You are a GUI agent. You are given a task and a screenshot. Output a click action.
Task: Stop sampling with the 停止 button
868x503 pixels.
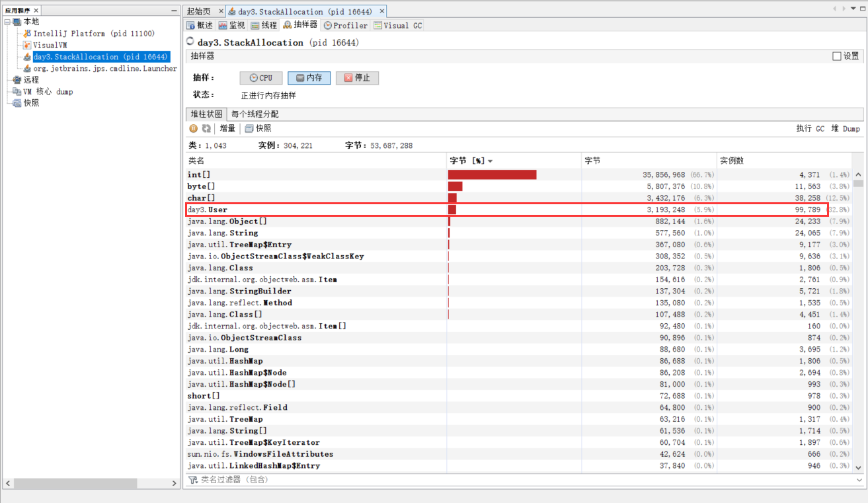tap(357, 77)
